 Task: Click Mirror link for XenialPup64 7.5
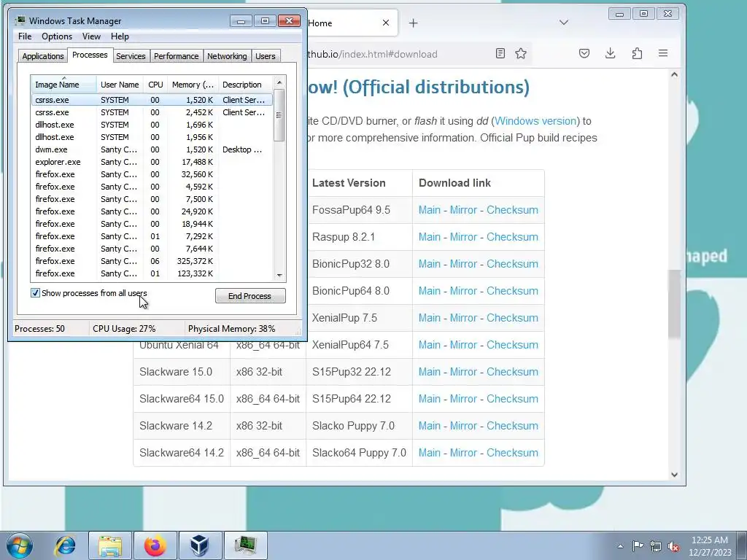point(463,345)
